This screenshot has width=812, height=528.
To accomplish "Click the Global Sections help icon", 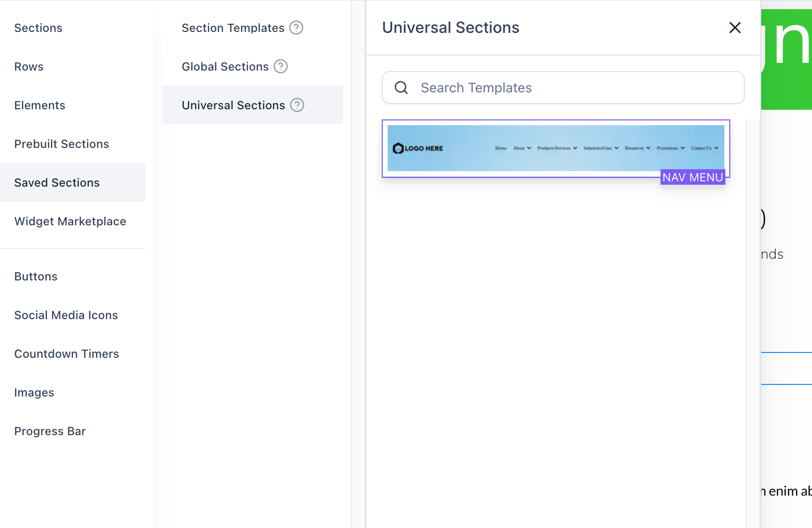I will point(281,66).
